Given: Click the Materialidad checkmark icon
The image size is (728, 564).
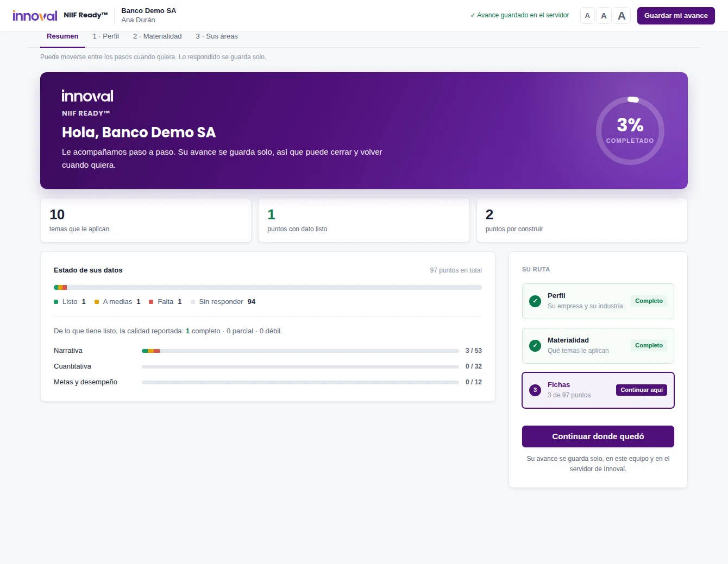Looking at the screenshot, I should (x=535, y=346).
